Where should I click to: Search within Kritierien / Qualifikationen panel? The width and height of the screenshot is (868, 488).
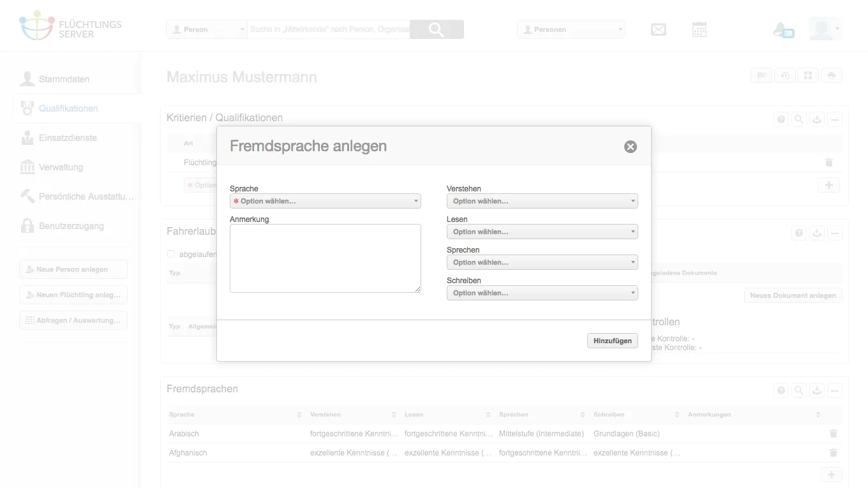pyautogui.click(x=798, y=119)
